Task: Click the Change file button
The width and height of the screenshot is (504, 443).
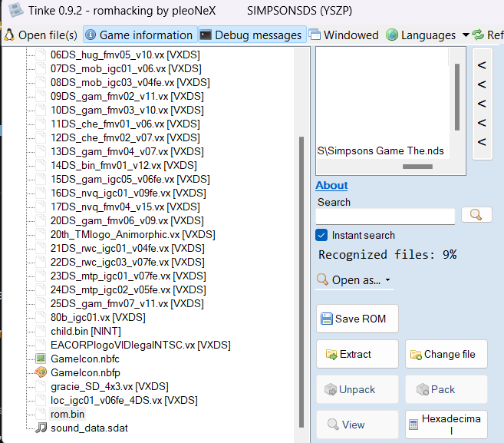Action: tap(446, 354)
